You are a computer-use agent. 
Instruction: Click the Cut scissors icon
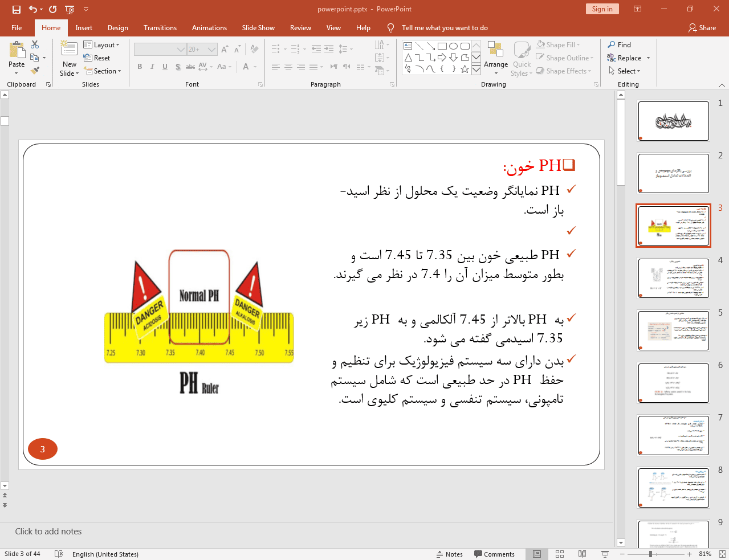point(35,44)
